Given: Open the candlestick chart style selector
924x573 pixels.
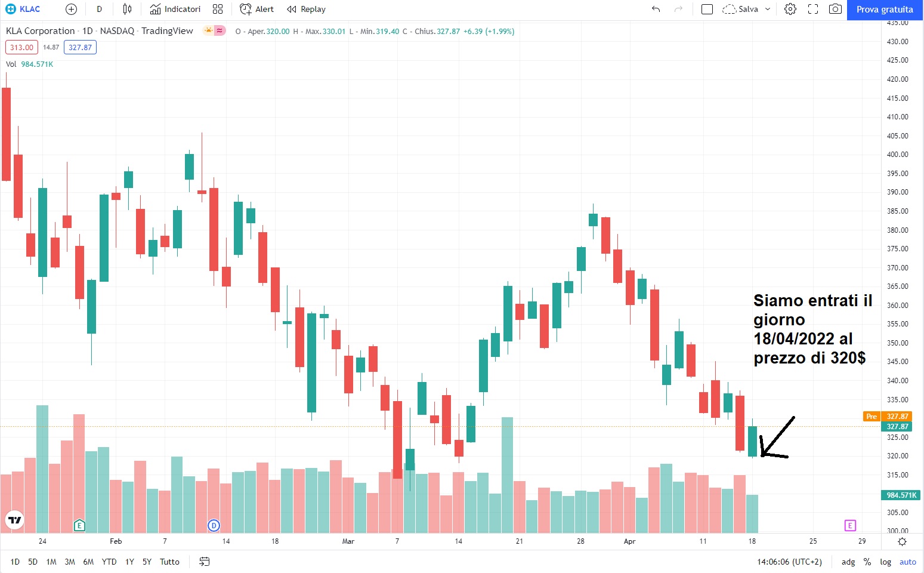Looking at the screenshot, I should 127,9.
